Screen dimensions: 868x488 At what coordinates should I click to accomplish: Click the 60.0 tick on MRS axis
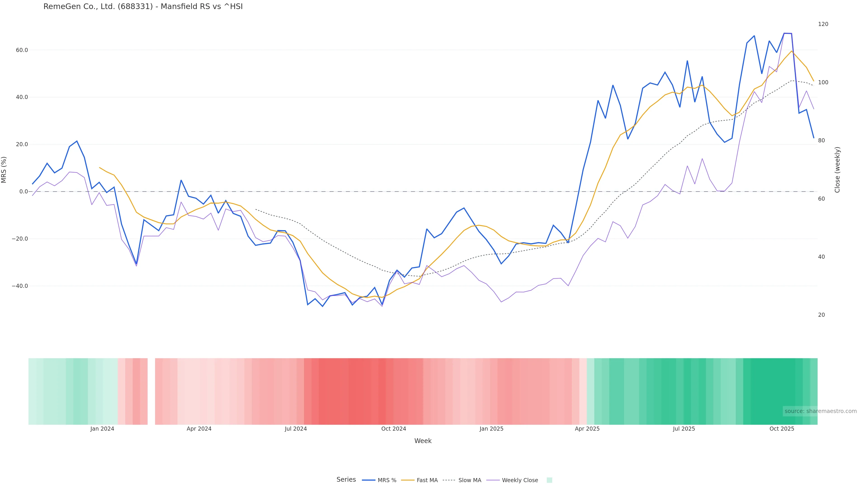tap(22, 50)
